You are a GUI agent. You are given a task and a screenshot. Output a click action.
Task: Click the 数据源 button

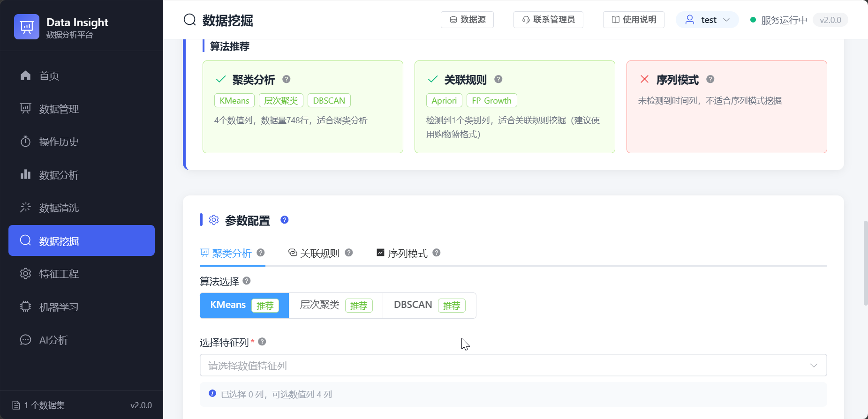pyautogui.click(x=467, y=20)
